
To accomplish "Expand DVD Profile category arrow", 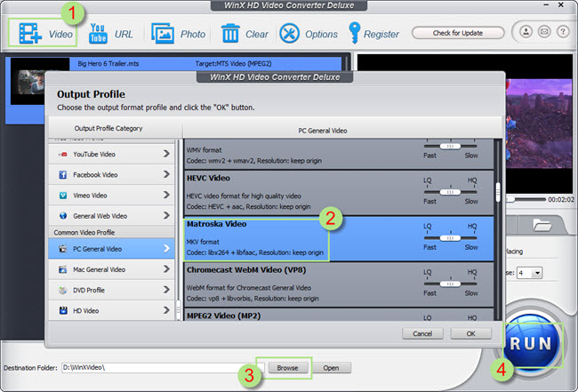I will pyautogui.click(x=166, y=290).
